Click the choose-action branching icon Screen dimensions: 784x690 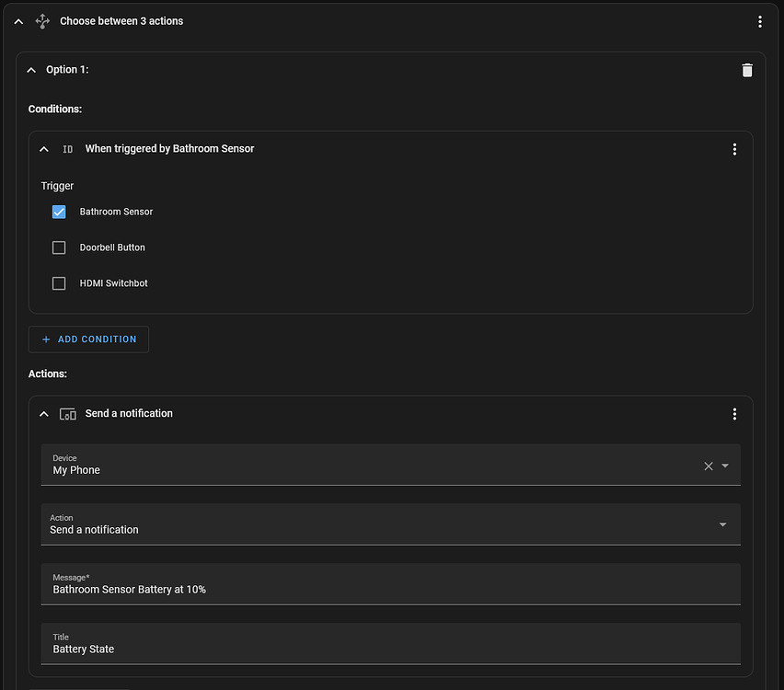(x=42, y=21)
